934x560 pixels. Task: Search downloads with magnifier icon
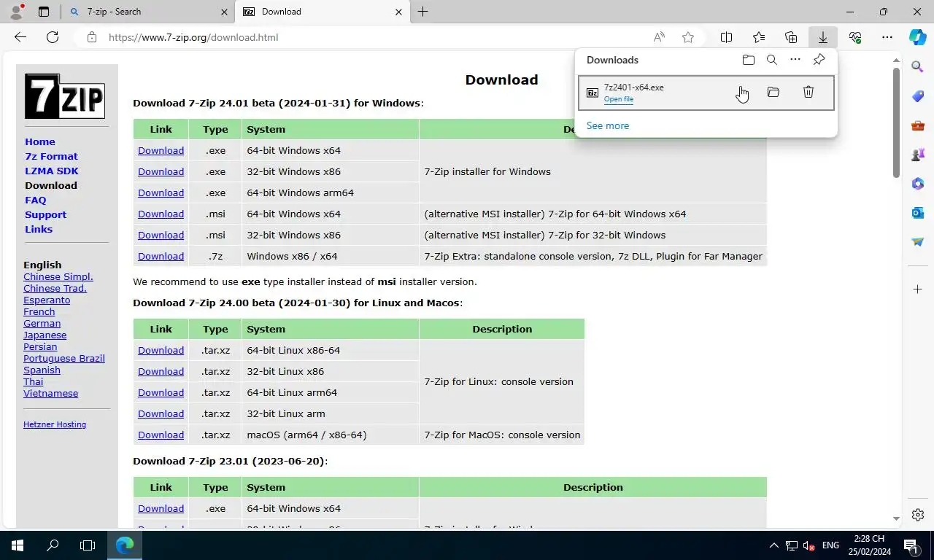pos(772,60)
